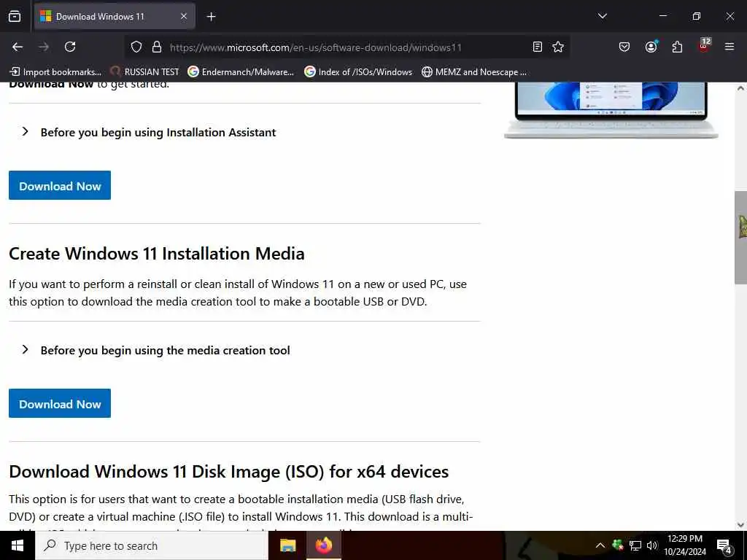Open Windows Start menu
Image resolution: width=747 pixels, height=560 pixels.
18,545
